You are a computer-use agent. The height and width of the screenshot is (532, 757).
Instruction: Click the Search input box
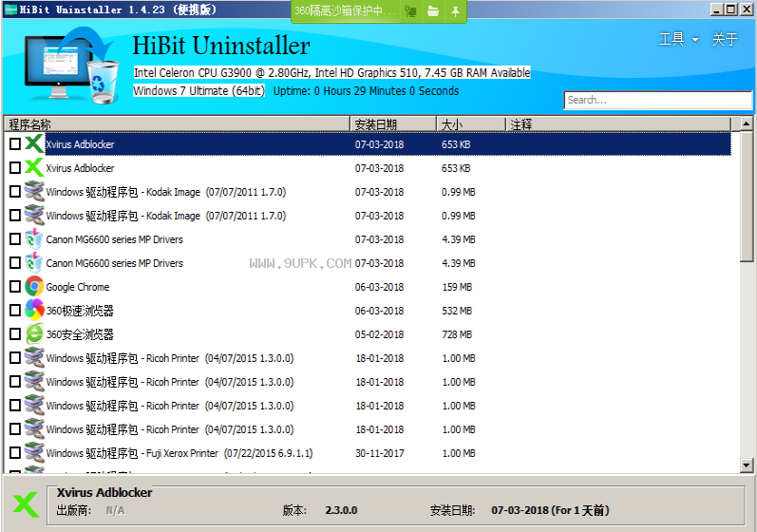pyautogui.click(x=657, y=100)
